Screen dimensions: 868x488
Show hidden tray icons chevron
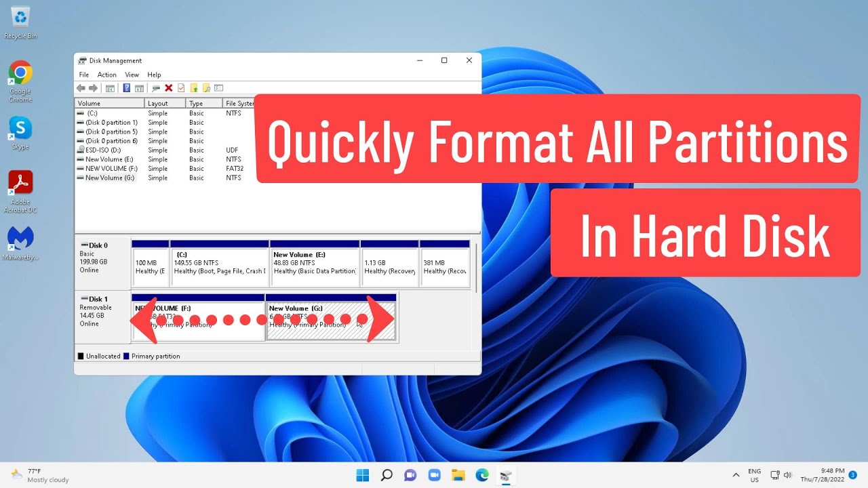[x=736, y=475]
